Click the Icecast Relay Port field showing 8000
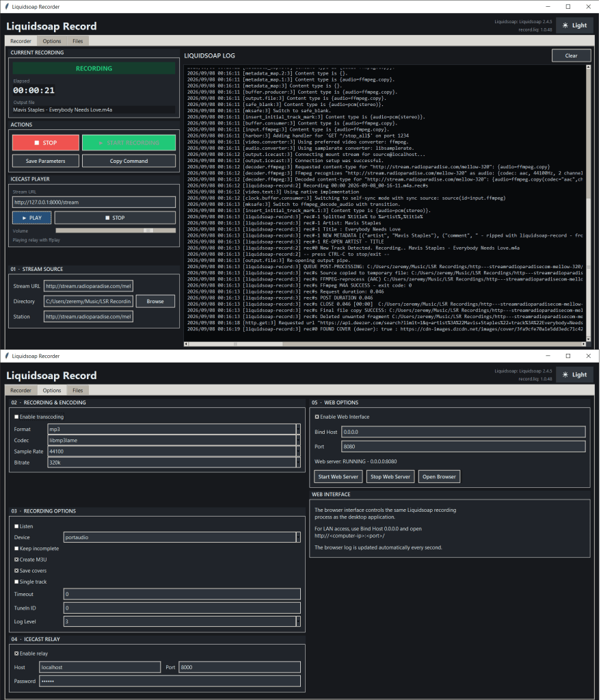The image size is (601, 700). (239, 667)
